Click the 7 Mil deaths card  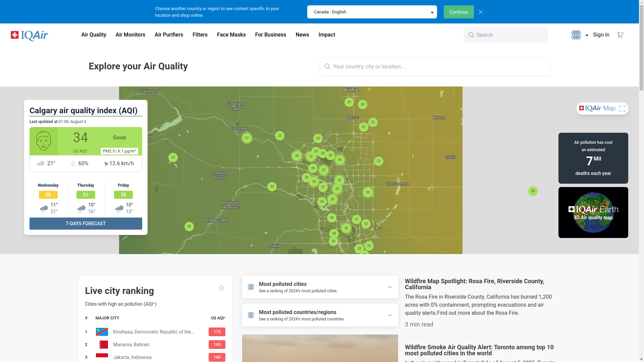(593, 158)
